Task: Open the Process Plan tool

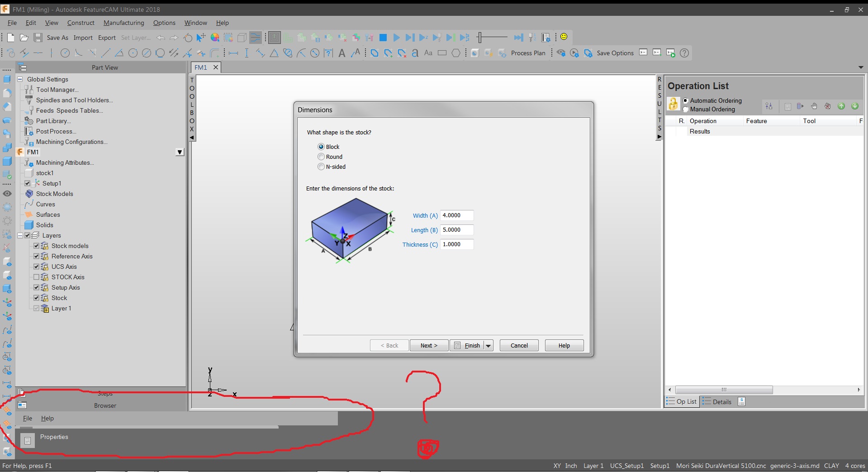Action: coord(529,53)
